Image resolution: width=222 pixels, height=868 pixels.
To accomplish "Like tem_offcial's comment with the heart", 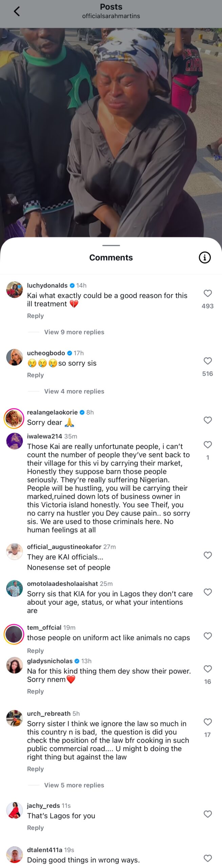I will click(207, 636).
